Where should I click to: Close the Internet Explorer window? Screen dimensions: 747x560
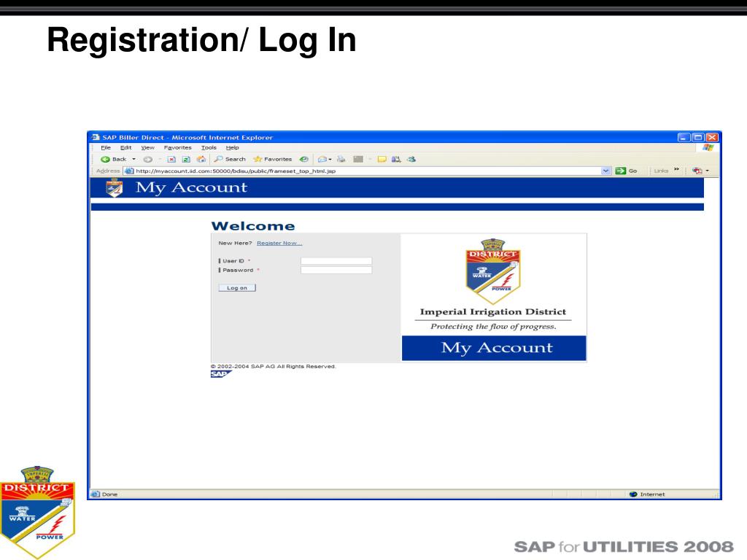click(712, 137)
